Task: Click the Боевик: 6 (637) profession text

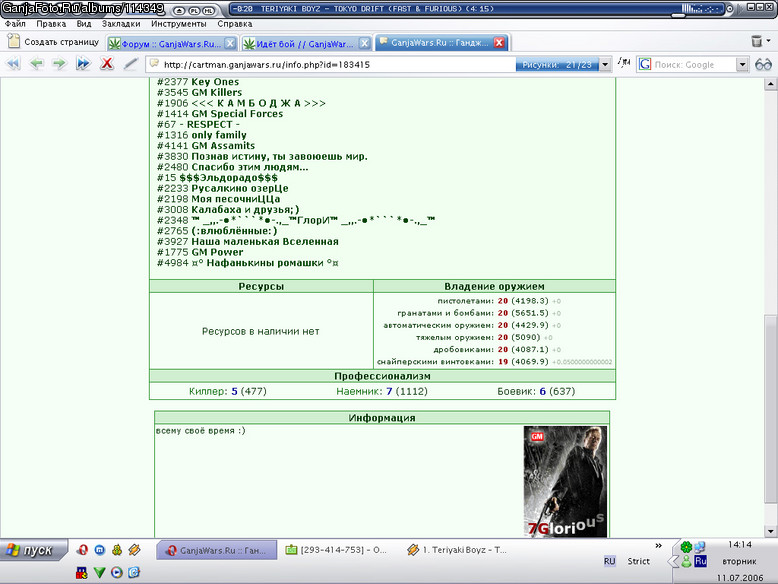Action: (x=536, y=391)
